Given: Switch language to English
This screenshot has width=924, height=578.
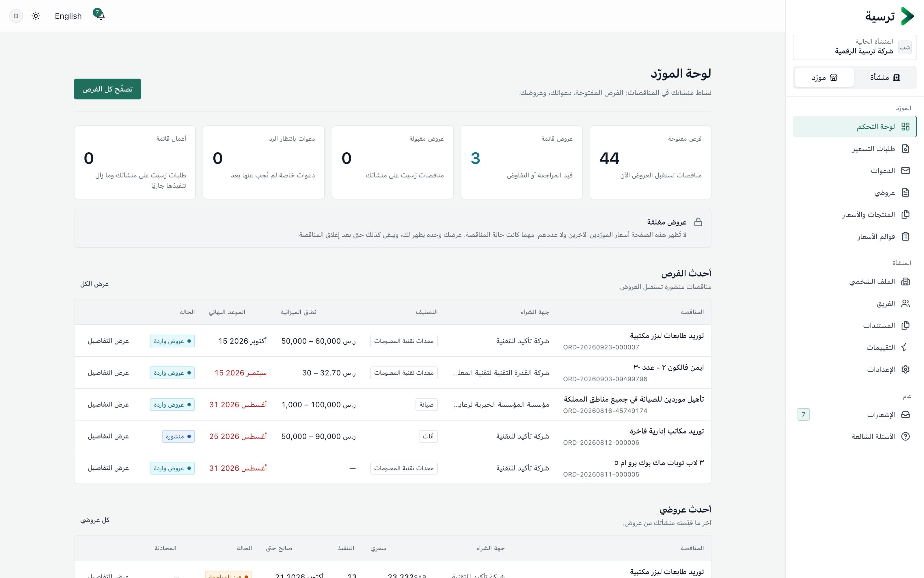Looking at the screenshot, I should (68, 16).
